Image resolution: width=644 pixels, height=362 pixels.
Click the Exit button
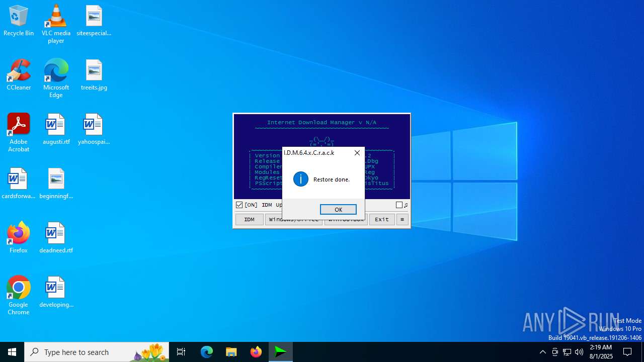[x=382, y=219]
